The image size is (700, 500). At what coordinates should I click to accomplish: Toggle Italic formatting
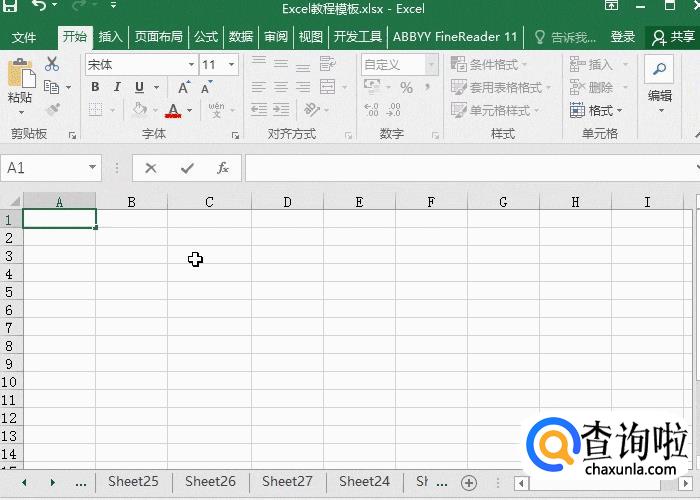[x=117, y=87]
